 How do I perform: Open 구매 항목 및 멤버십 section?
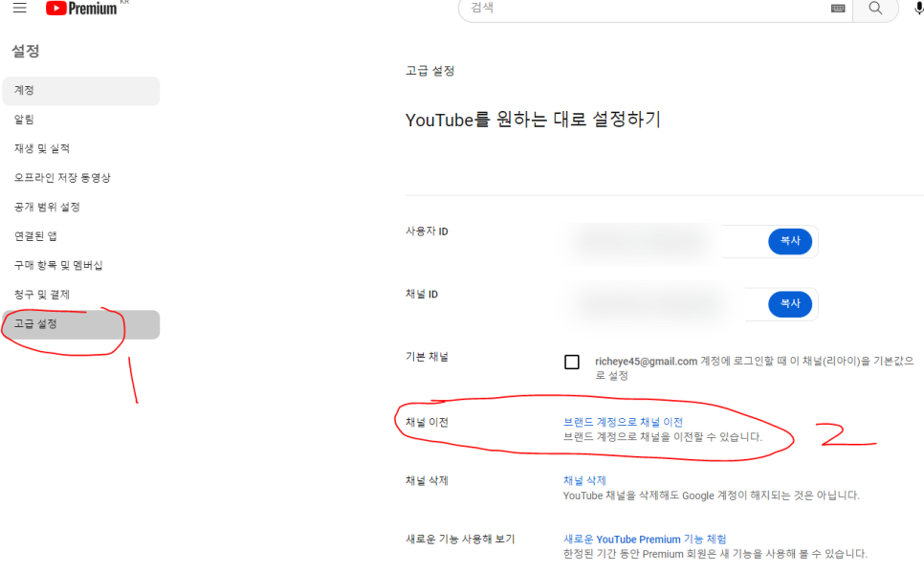(80, 265)
